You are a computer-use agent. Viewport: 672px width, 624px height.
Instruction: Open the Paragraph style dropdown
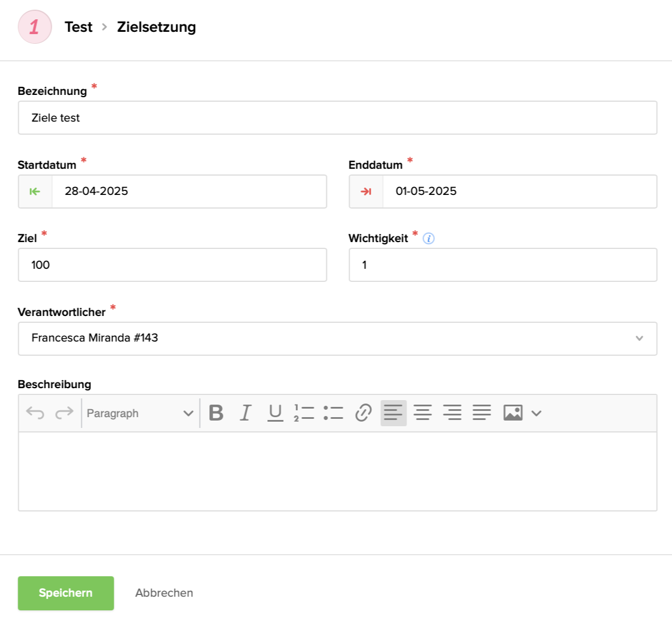click(x=140, y=413)
